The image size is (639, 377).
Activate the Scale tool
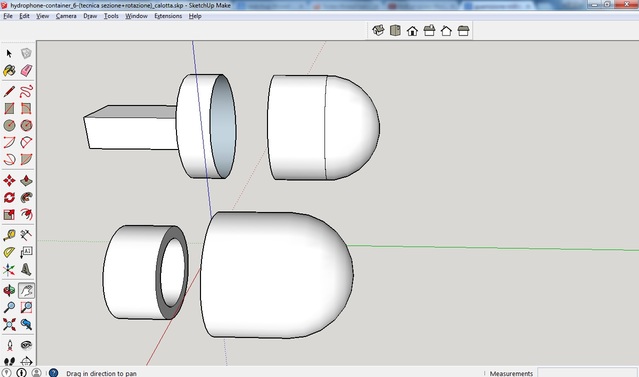[x=9, y=214]
